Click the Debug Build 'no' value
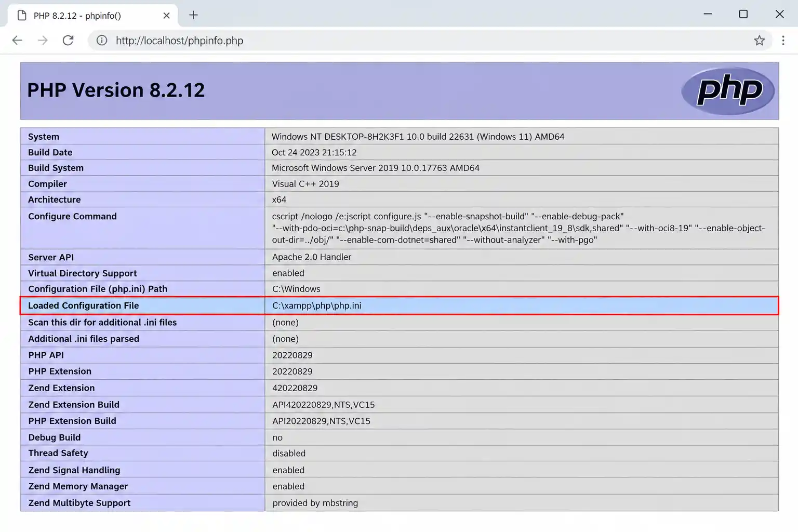 (x=277, y=437)
